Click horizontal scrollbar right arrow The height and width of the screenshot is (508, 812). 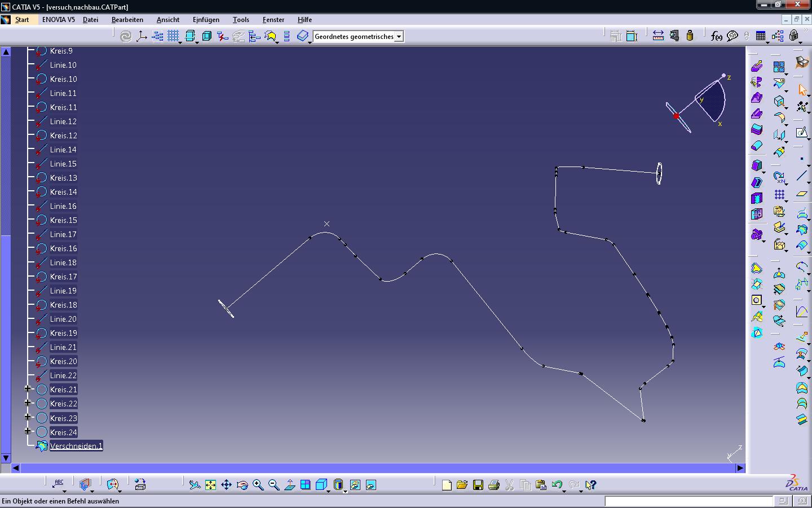740,468
